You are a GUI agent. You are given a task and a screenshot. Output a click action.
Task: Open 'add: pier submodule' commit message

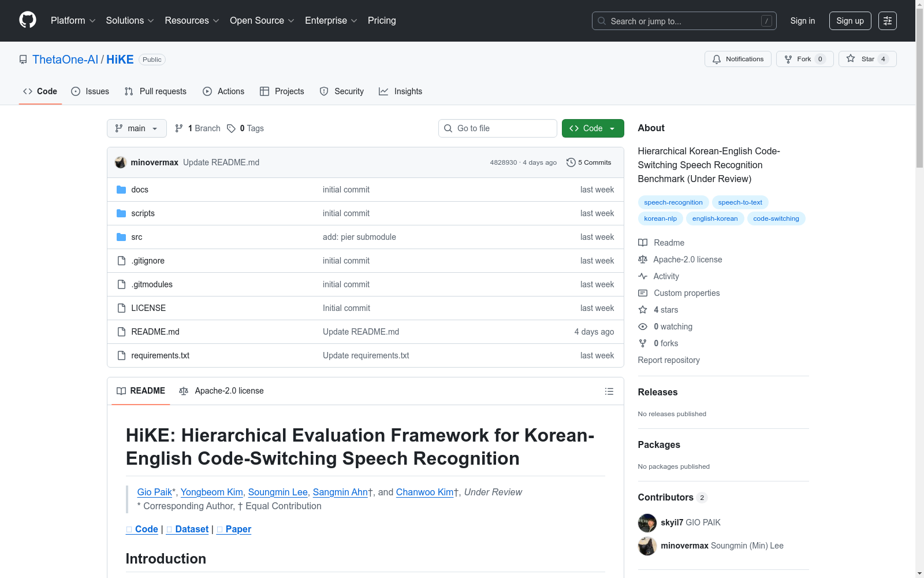359,237
